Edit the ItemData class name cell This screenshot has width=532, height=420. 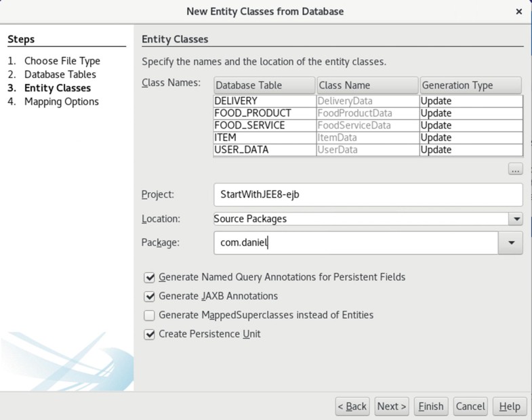[x=368, y=138]
